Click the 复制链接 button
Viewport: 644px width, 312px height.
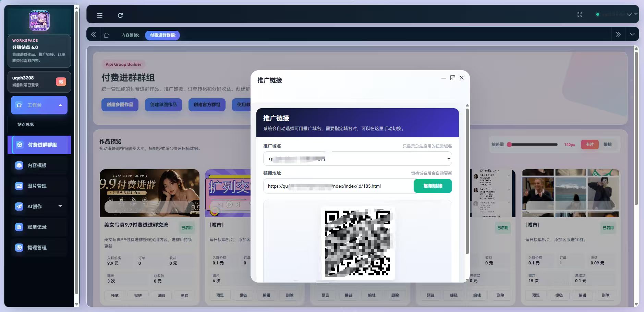pos(433,186)
